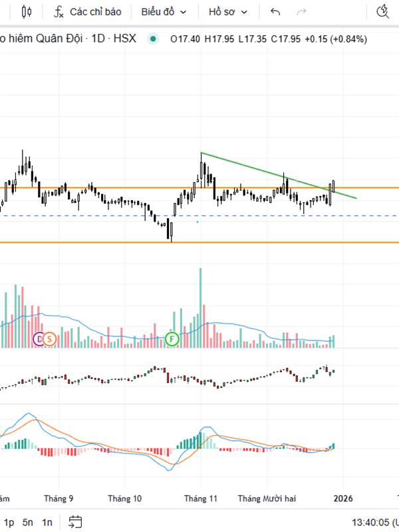The height and width of the screenshot is (532, 399).
Task: Click the redo arrow icon
Action: click(x=301, y=12)
